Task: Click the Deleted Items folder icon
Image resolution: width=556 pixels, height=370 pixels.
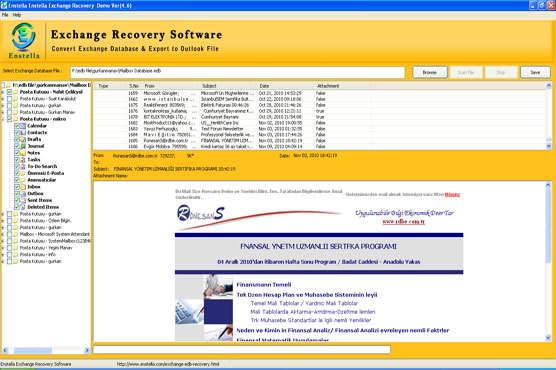Action: (x=23, y=207)
